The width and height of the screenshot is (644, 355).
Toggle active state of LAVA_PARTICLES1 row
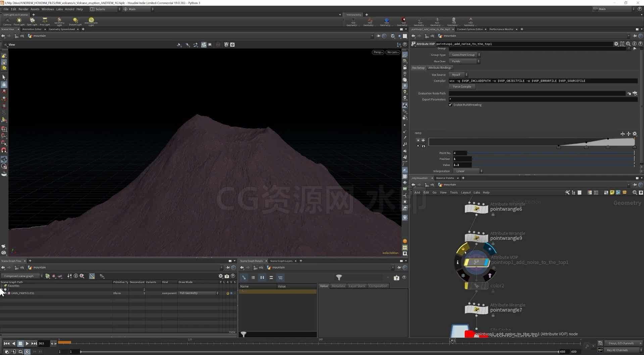pos(228,293)
